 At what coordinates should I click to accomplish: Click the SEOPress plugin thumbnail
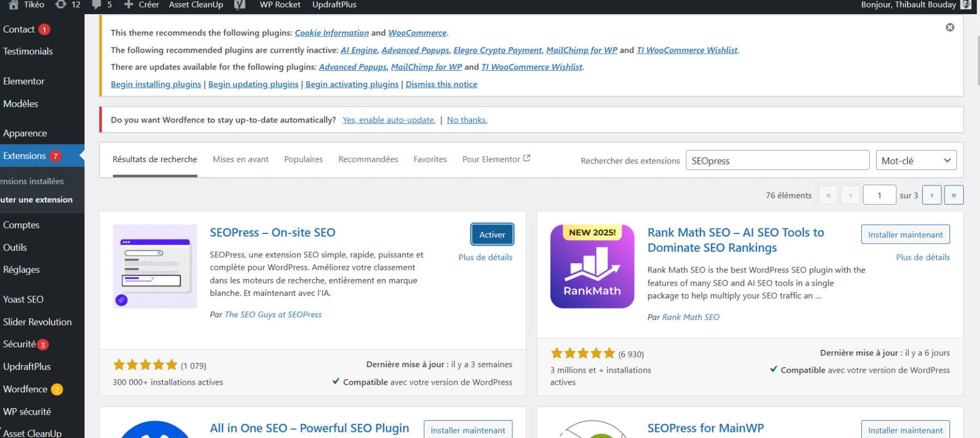(x=155, y=266)
